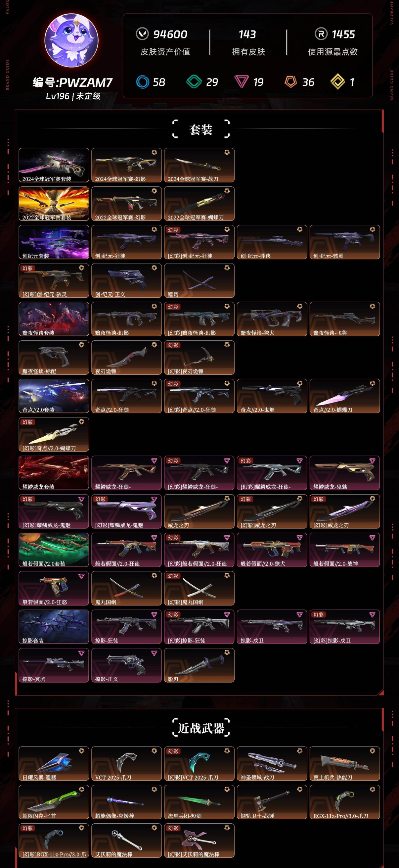
Task: Click the pink triangle rarity icon
Action: [242, 82]
